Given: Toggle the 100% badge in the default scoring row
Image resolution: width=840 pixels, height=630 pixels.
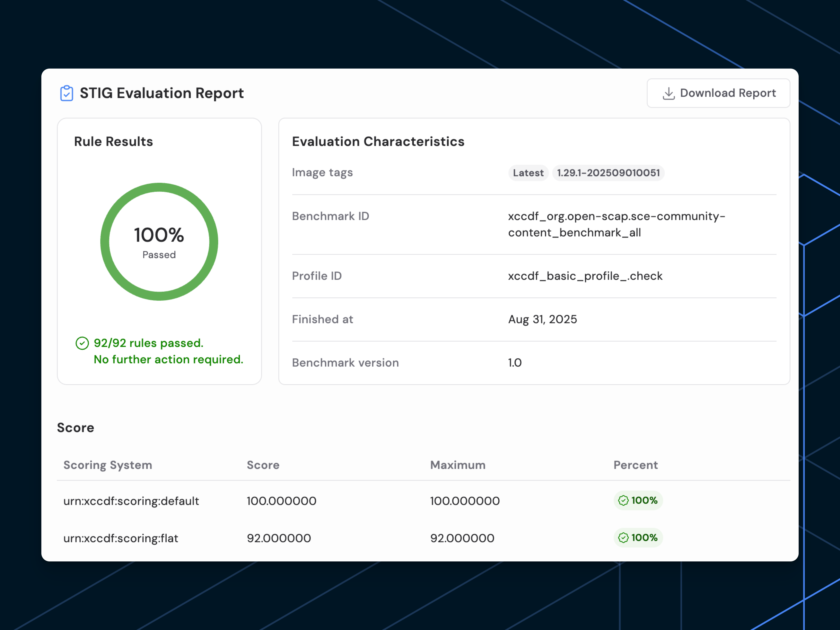Looking at the screenshot, I should coord(638,500).
